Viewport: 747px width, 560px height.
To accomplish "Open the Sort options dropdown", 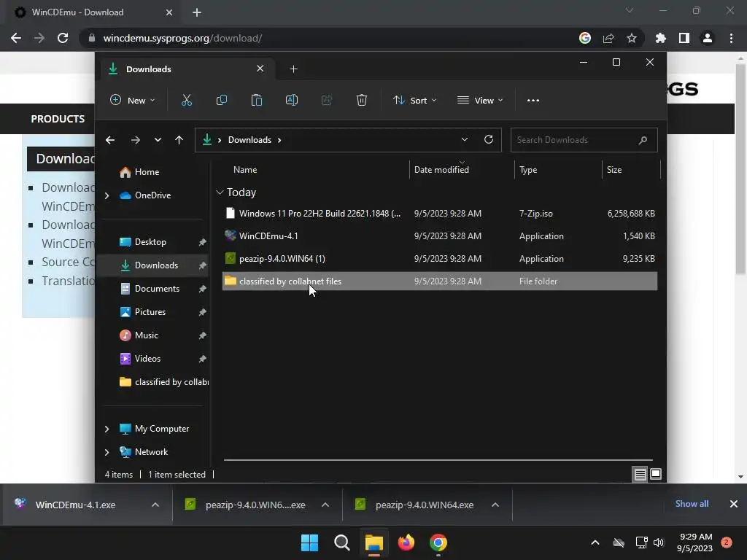I will click(x=414, y=101).
